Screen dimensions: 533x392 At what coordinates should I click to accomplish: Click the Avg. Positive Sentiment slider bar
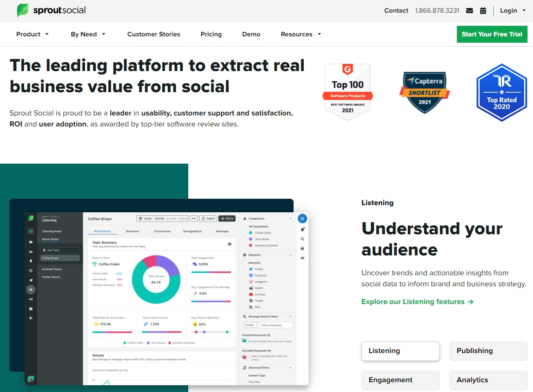211,332
